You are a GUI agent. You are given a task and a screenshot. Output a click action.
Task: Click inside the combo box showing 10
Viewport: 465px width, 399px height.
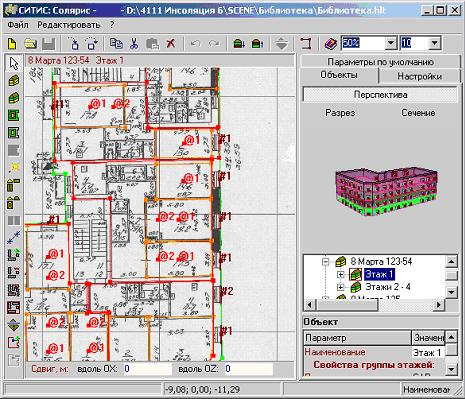415,43
